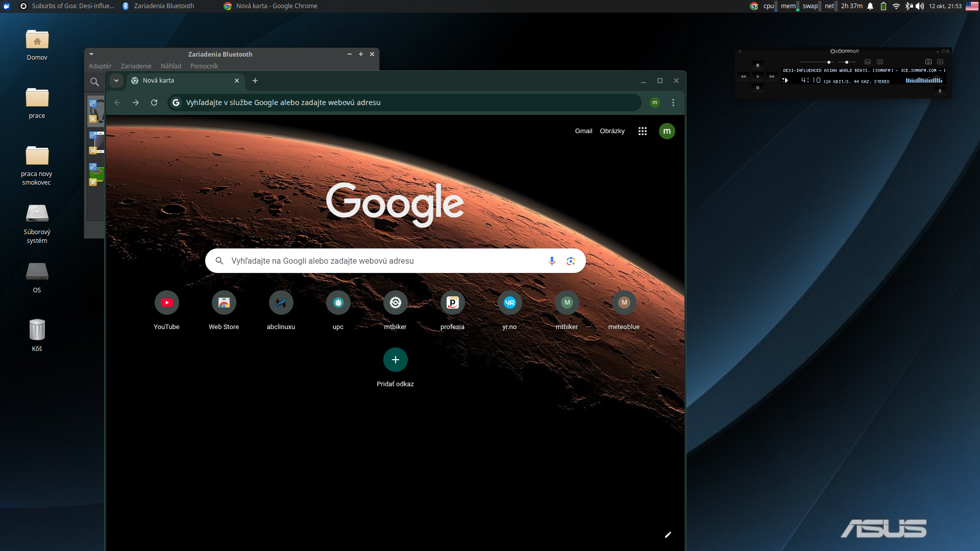Open the Google apps grid
Image resolution: width=980 pixels, height=551 pixels.
(x=642, y=131)
